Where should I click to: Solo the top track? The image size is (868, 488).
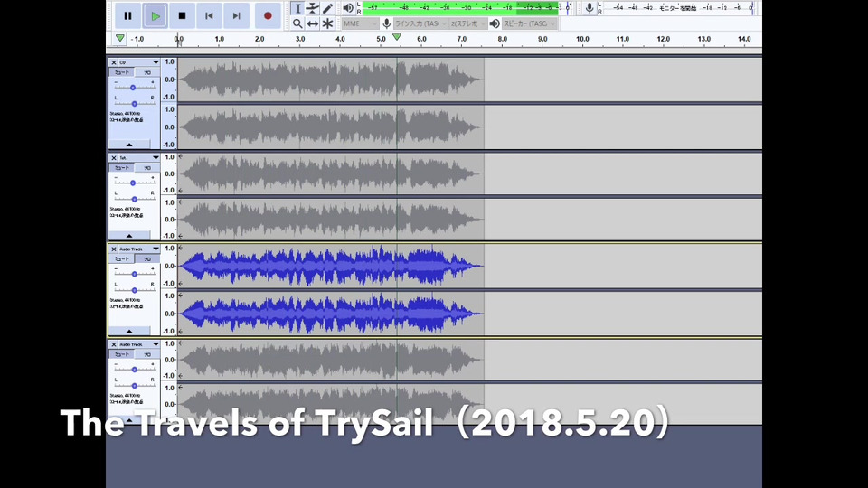pos(146,72)
